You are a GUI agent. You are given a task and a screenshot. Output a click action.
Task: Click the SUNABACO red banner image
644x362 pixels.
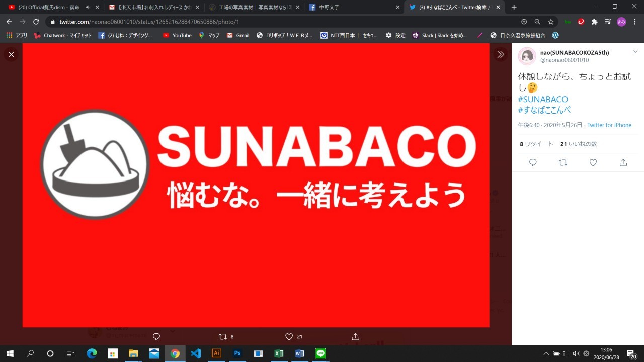coord(256,185)
